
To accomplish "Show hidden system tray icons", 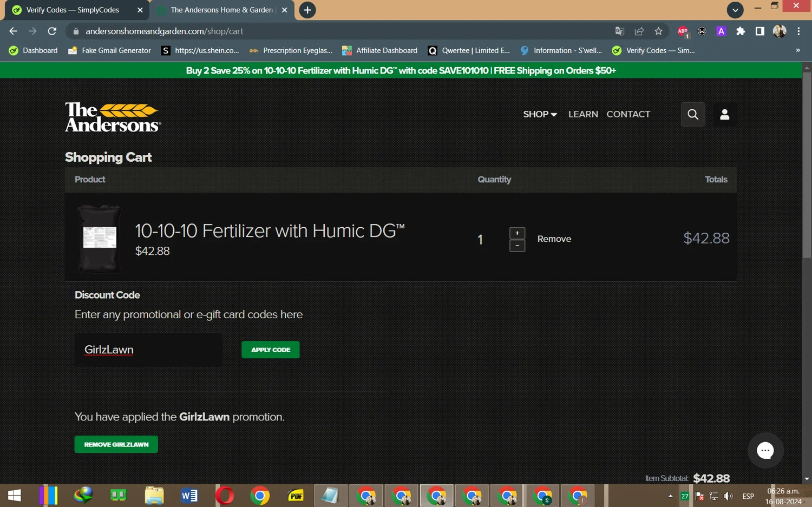I will point(670,496).
